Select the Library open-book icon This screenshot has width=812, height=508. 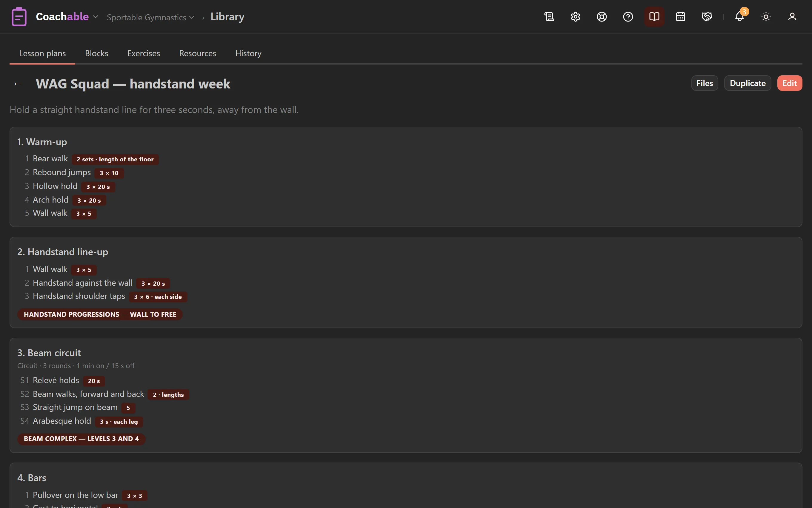[654, 16]
